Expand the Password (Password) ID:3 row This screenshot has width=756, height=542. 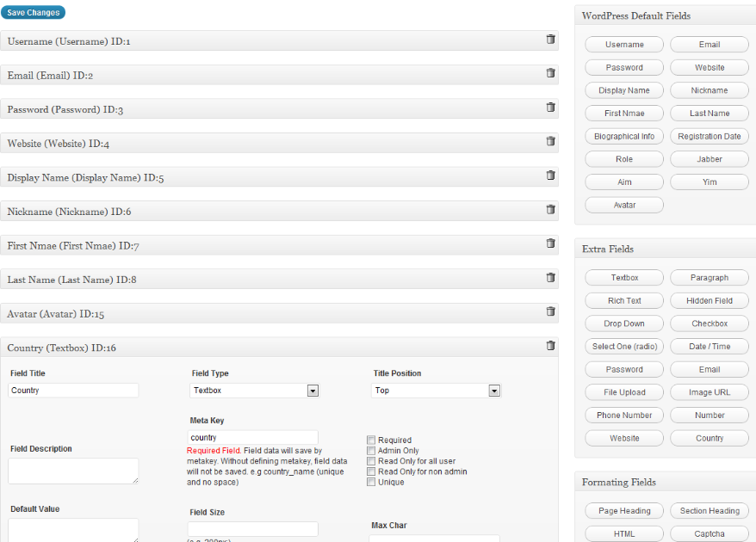click(279, 109)
